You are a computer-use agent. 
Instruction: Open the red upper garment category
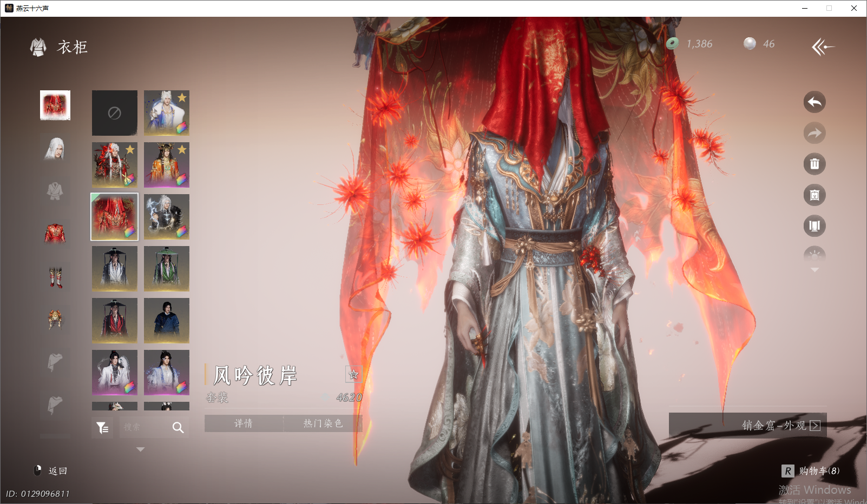[55, 234]
